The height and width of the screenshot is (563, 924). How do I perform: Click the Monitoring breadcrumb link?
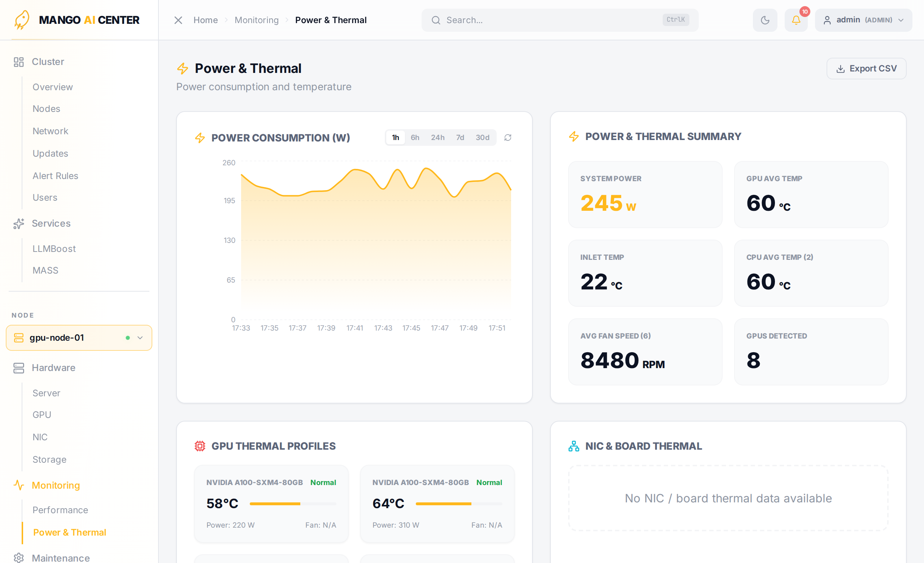257,20
